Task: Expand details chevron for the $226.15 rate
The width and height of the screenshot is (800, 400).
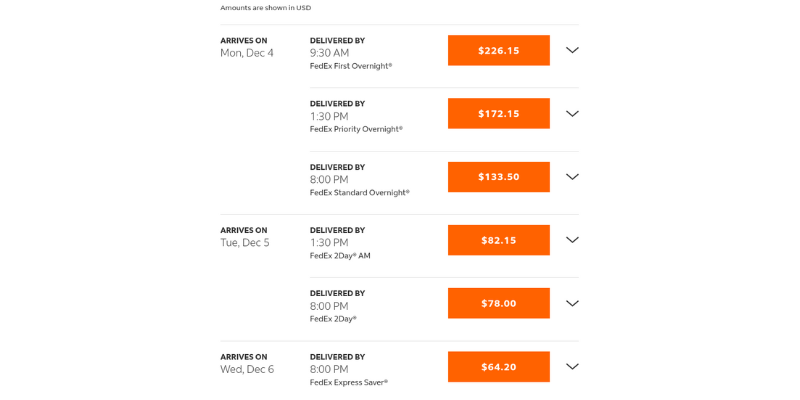Action: 572,51
